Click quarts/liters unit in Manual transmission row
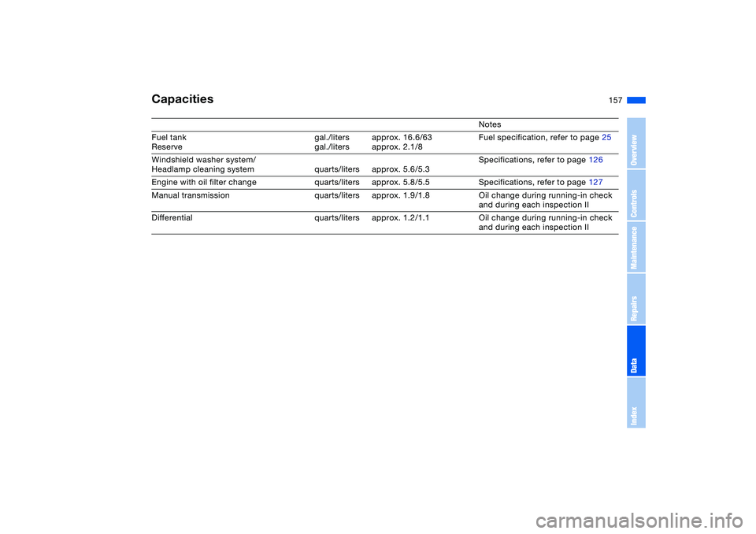Image resolution: width=756 pixels, height=534 pixels. [x=337, y=195]
